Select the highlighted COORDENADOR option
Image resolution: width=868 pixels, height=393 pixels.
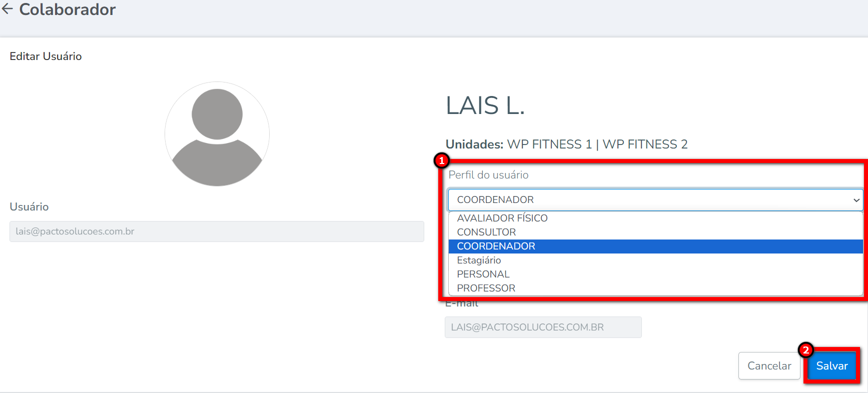496,246
